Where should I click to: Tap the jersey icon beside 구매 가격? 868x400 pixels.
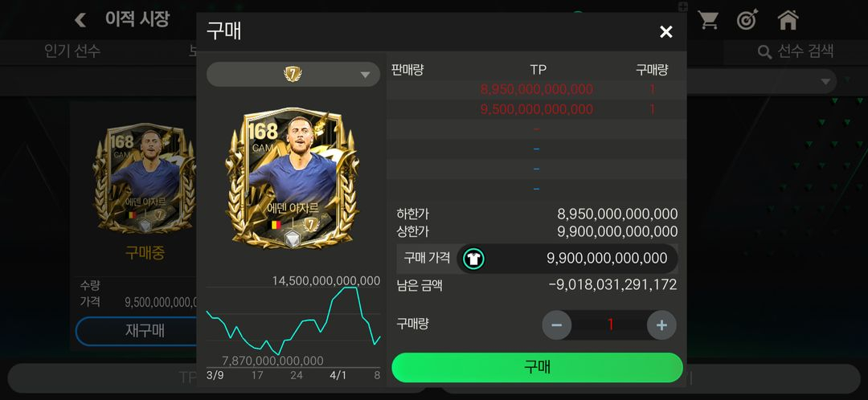[x=474, y=259]
